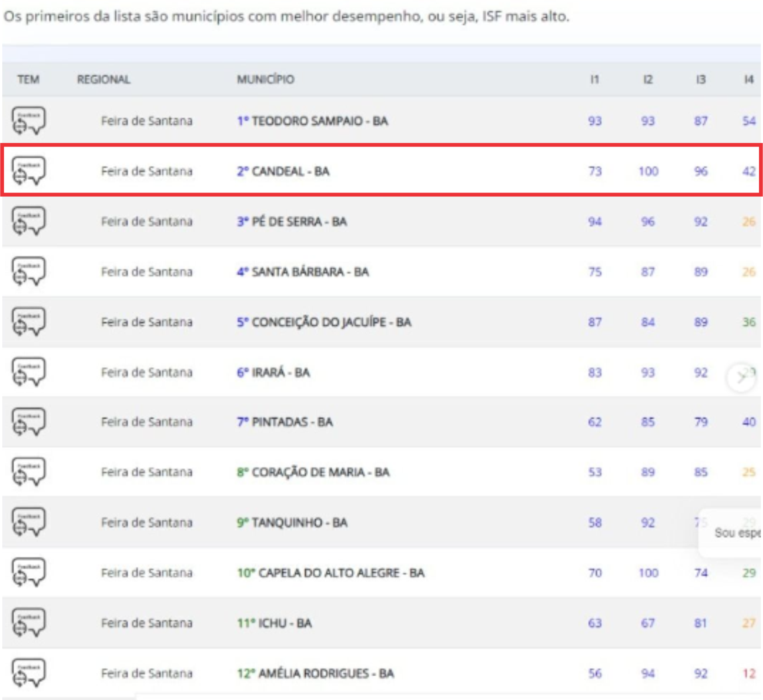The height and width of the screenshot is (700, 763).
Task: Click the 11º ICHU - BA entry
Action: pos(274,623)
